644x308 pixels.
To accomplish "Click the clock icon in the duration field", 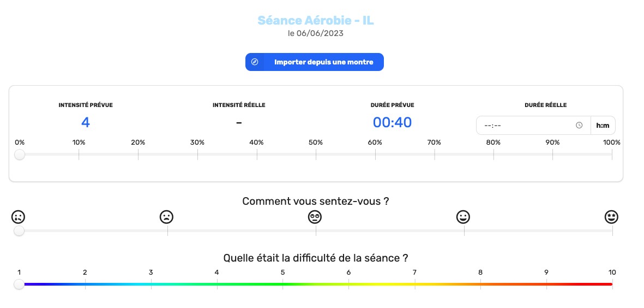I will click(x=579, y=126).
